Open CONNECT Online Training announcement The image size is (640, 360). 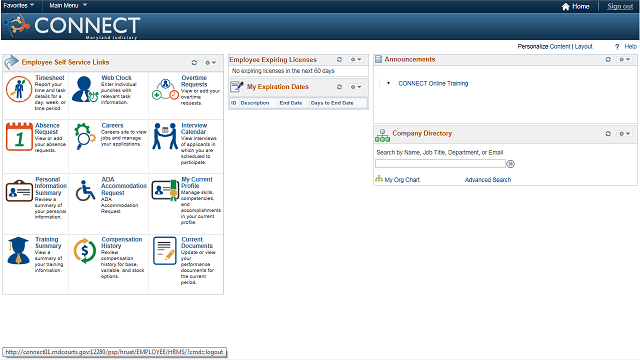[433, 84]
